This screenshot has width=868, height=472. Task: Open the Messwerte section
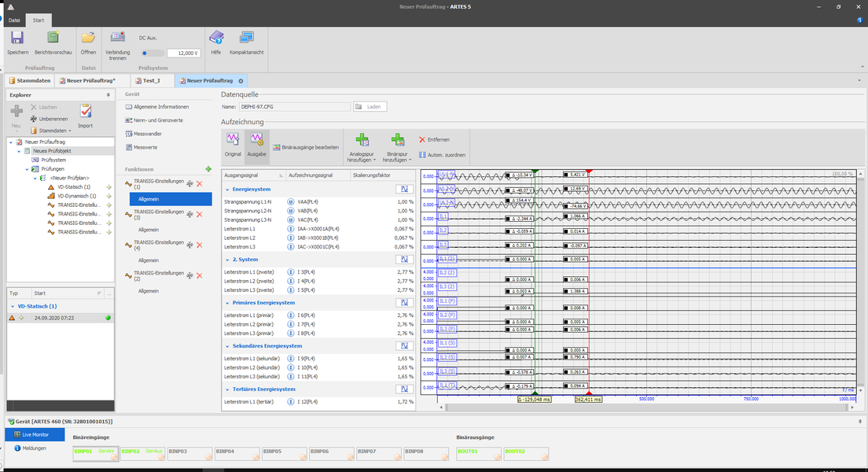coord(142,147)
